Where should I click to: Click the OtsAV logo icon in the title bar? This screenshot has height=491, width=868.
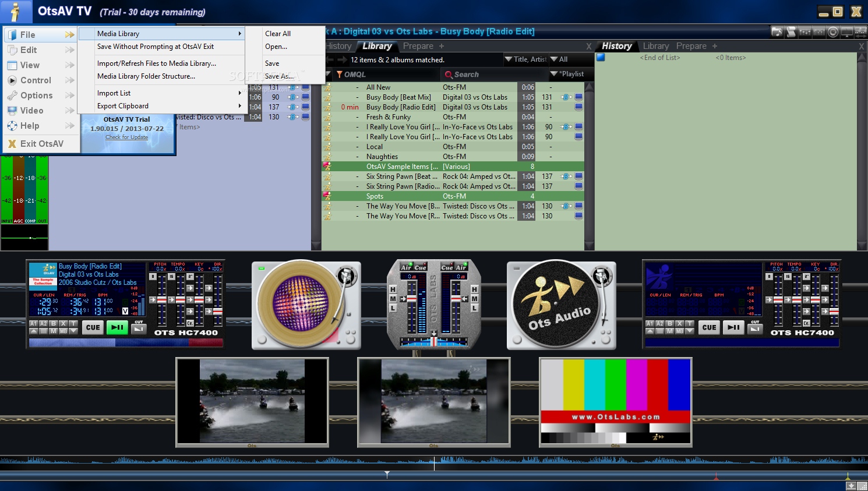[x=16, y=12]
